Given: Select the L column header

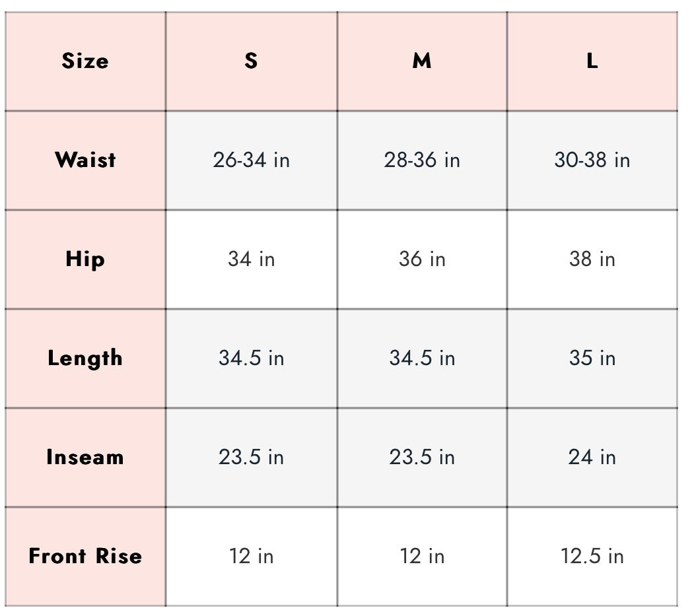Looking at the screenshot, I should [x=592, y=61].
